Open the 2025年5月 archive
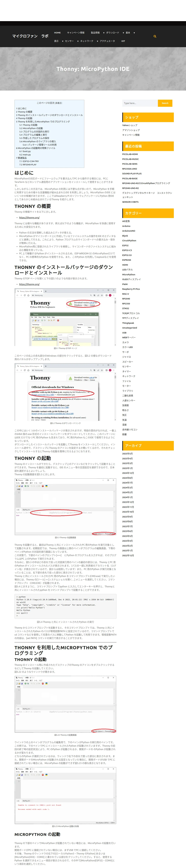186x868 pixels. [127, 454]
